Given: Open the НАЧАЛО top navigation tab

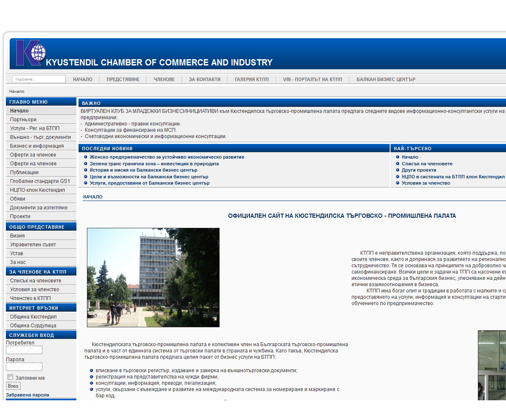Looking at the screenshot, I should point(83,79).
